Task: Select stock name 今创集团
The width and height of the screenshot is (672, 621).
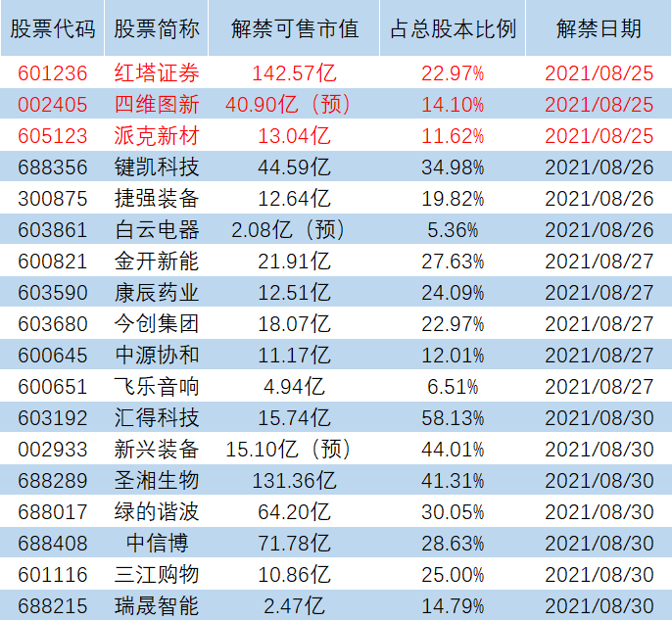Action: tap(157, 324)
